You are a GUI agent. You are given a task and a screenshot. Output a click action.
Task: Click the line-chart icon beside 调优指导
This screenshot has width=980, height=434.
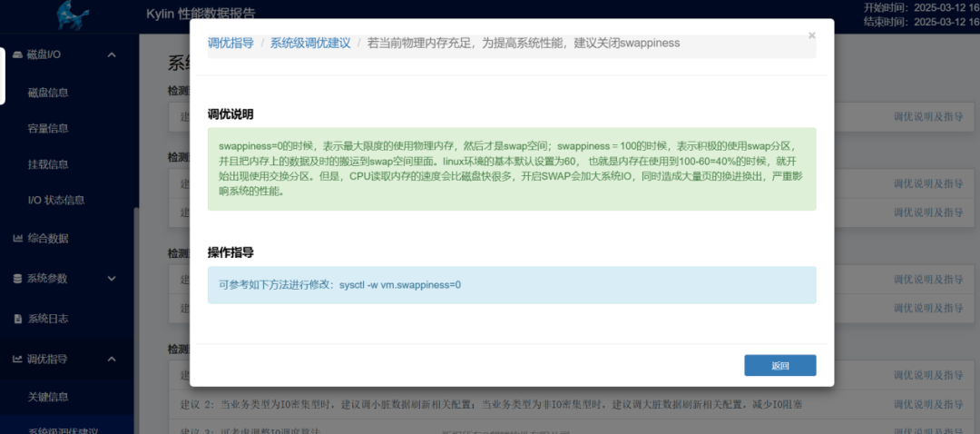tap(17, 359)
